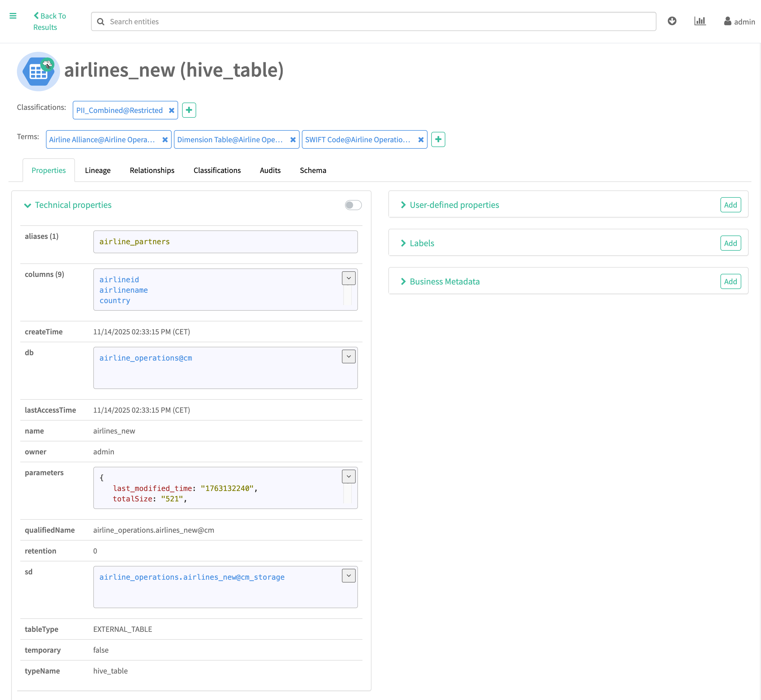This screenshot has width=761, height=700.
Task: Add a classification with the plus button
Action: click(189, 110)
